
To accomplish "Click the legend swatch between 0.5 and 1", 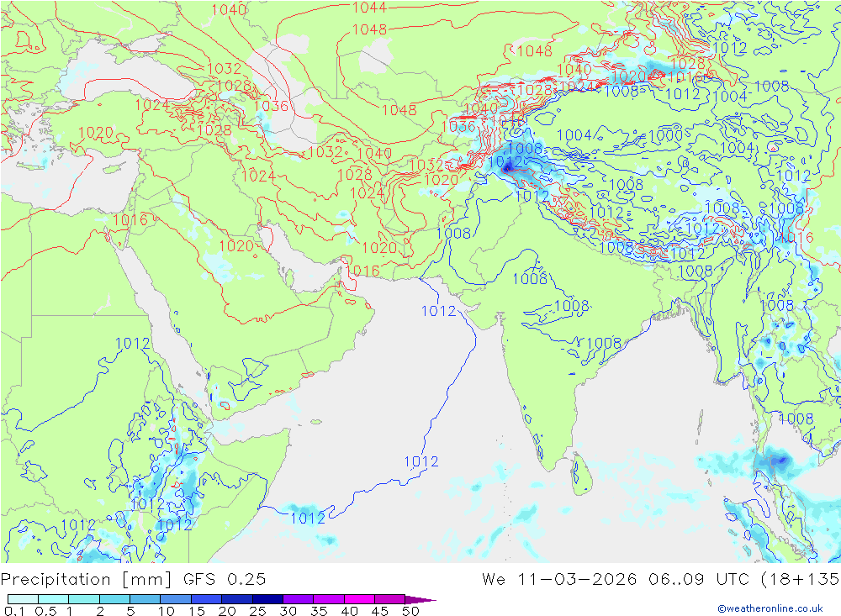I will pos(53,599).
